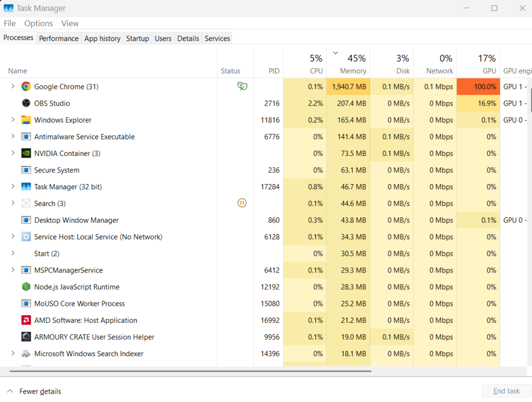Select the Node.js JavaScript Runtime icon
Viewport: 532px width, 402px height.
[25, 287]
